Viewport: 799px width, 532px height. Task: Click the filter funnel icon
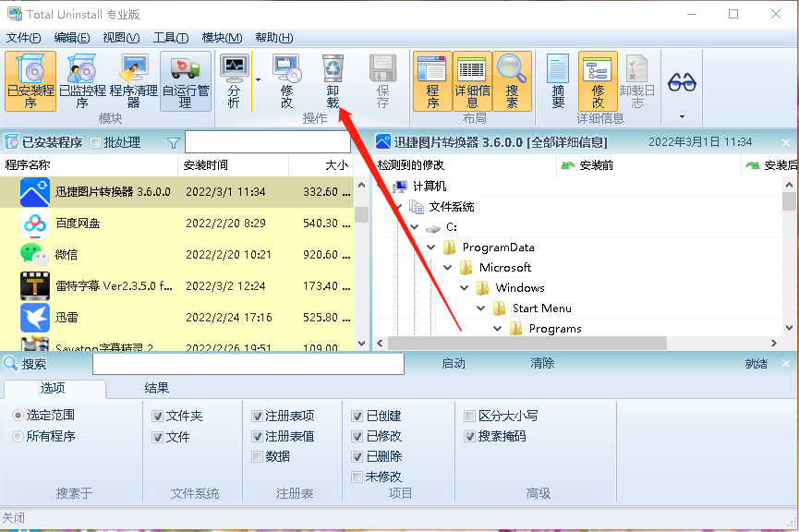[174, 143]
